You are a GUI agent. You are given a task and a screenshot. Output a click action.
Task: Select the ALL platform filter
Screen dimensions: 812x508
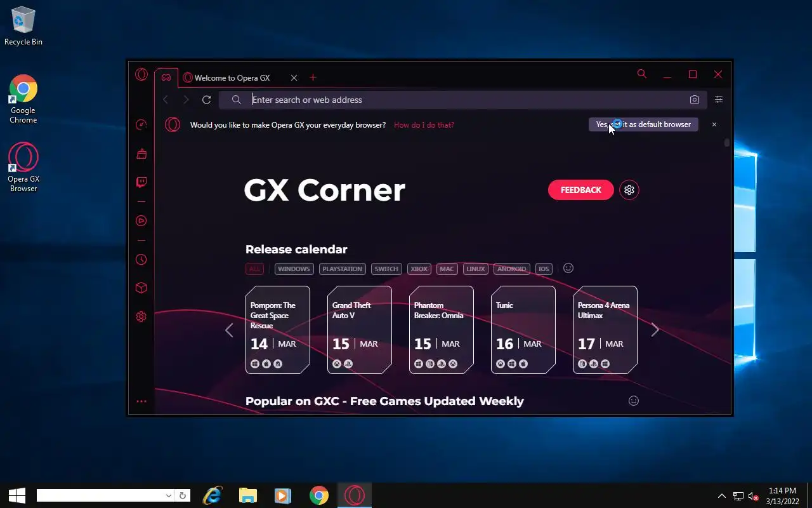(x=254, y=269)
